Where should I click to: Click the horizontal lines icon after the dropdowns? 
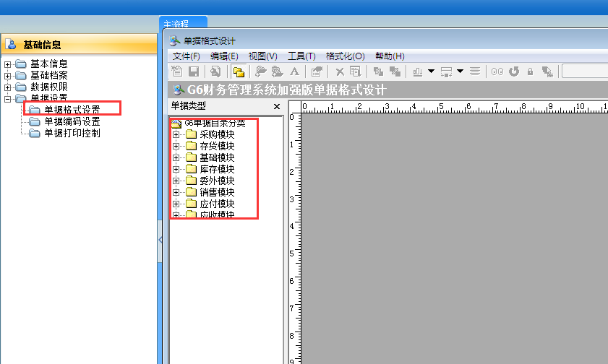tap(475, 71)
